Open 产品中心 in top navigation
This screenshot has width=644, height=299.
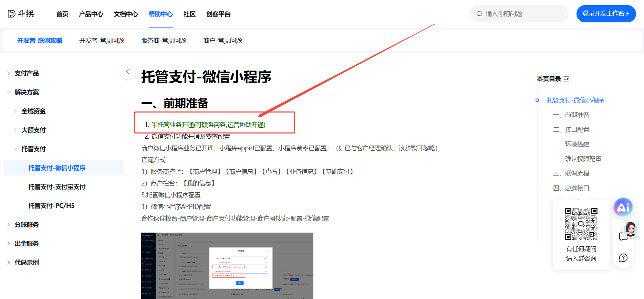(91, 14)
